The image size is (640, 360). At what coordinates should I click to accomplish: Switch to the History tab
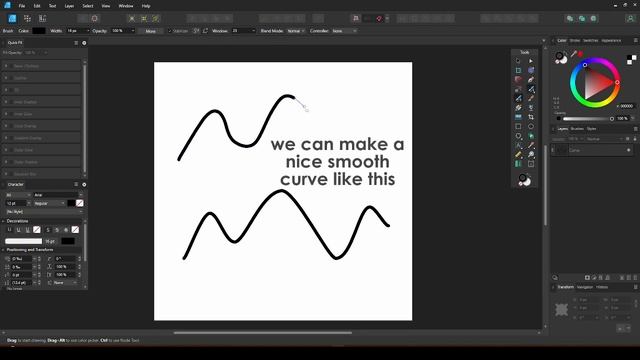tap(602, 287)
